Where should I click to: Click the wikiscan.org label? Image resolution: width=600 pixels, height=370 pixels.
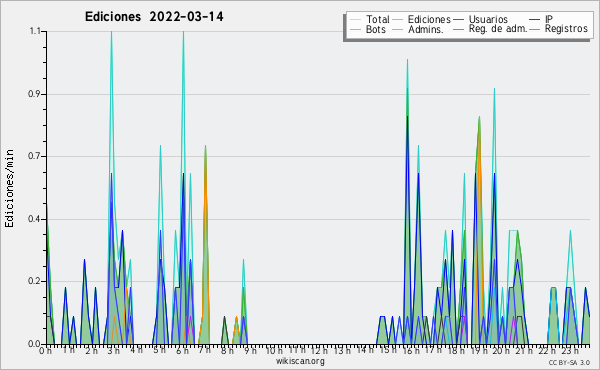(300, 361)
